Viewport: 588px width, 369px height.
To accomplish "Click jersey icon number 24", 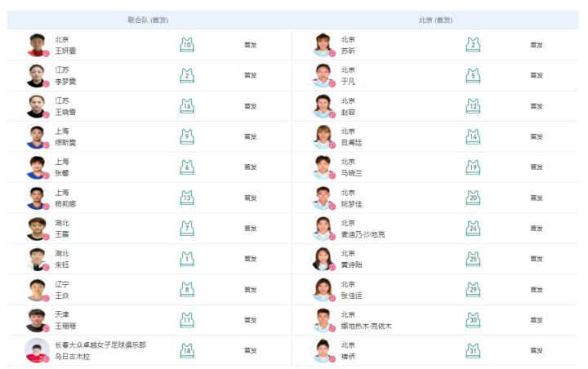I will (x=473, y=229).
